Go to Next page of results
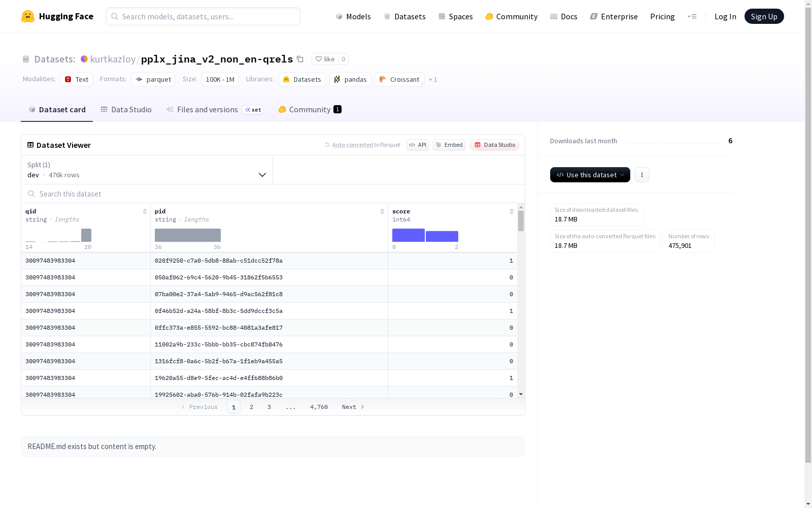This screenshot has width=812, height=508. tap(353, 407)
